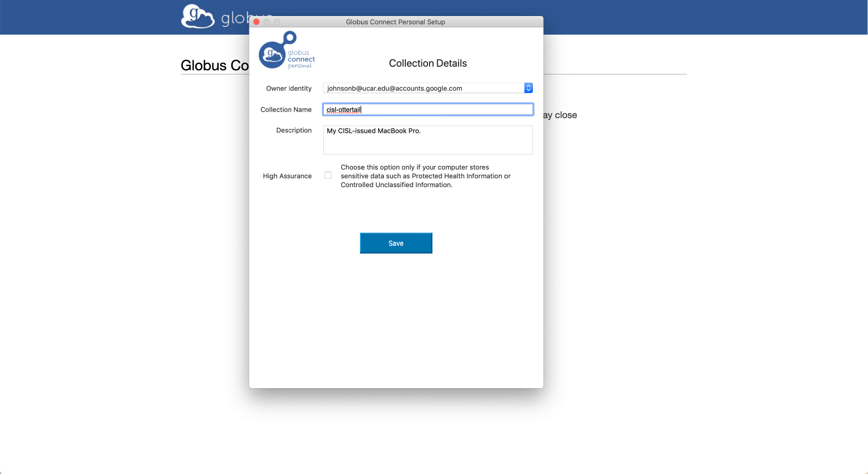Close the setup window with the red button
This screenshot has height=474, width=868.
click(x=257, y=22)
